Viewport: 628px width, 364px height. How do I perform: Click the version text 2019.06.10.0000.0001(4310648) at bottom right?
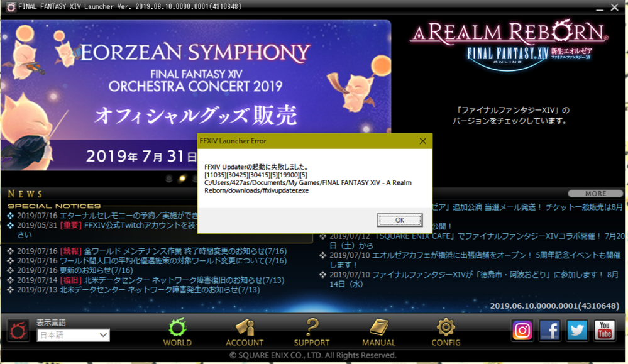[x=554, y=306]
